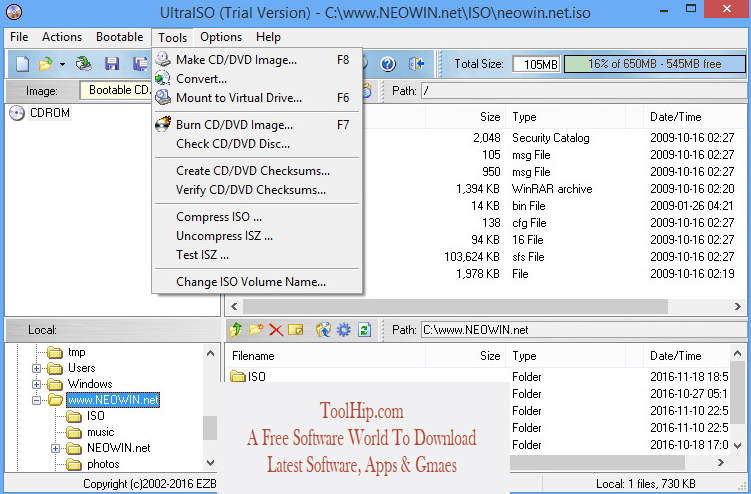Click the Make CD/DVD Image menu icon
Screen dimensions: 751x494
click(x=163, y=59)
